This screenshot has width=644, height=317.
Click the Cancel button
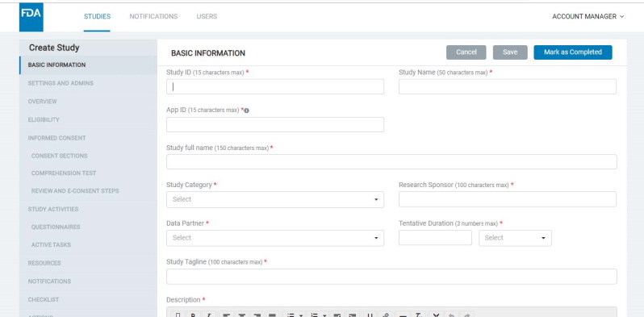466,52
